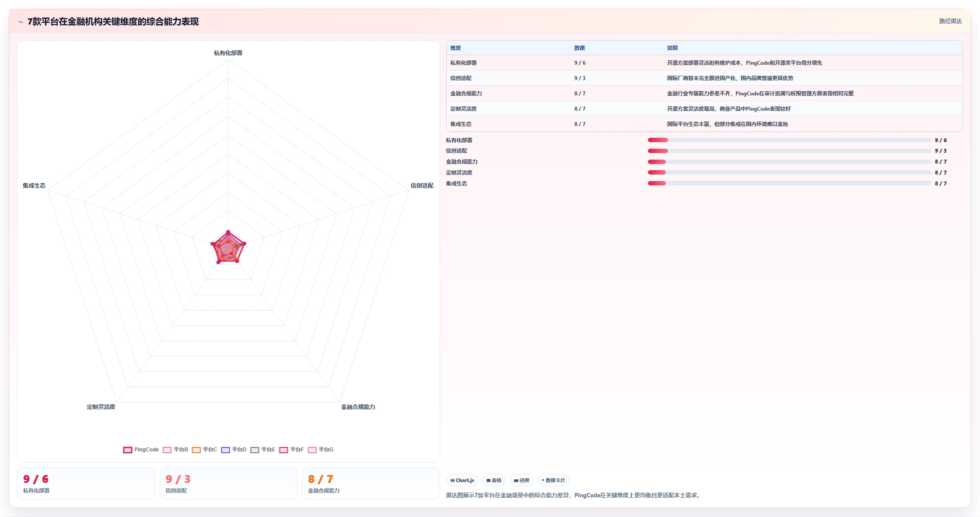Image resolution: width=980 pixels, height=517 pixels.
Task: Click the 9 / 3 value in the table
Action: pos(580,78)
